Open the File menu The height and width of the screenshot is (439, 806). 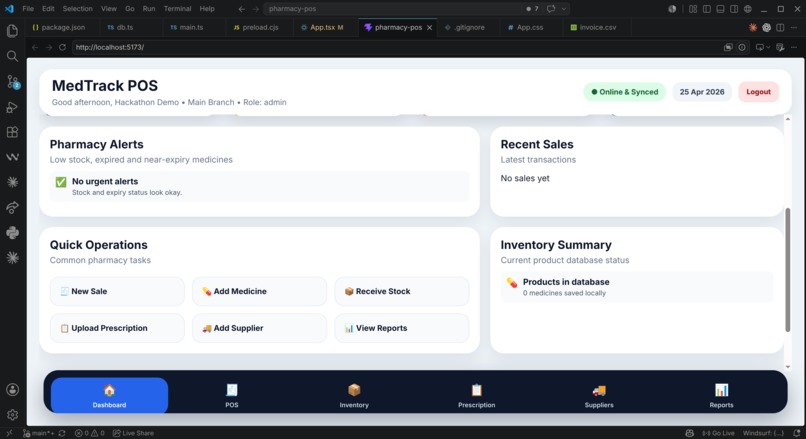coord(28,9)
